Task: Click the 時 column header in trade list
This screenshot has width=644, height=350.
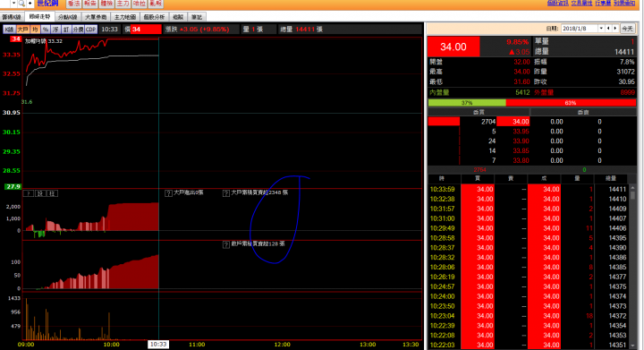Action: click(x=442, y=178)
